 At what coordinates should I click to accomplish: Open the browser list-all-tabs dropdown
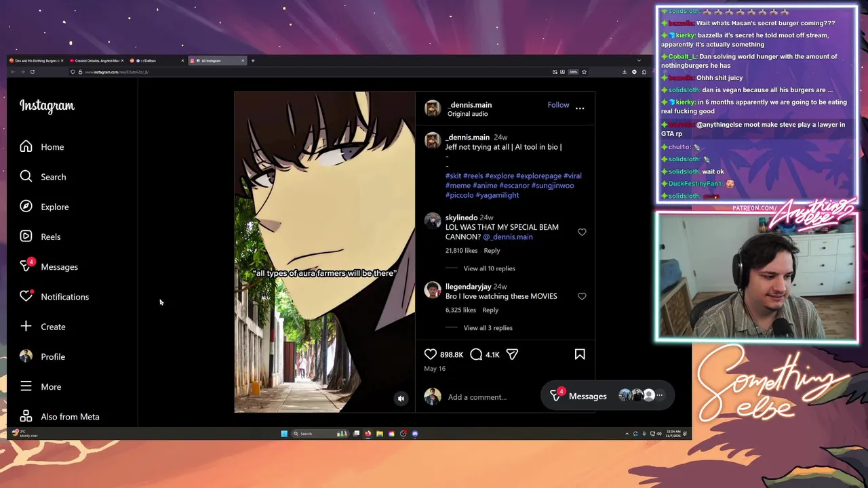(639, 61)
